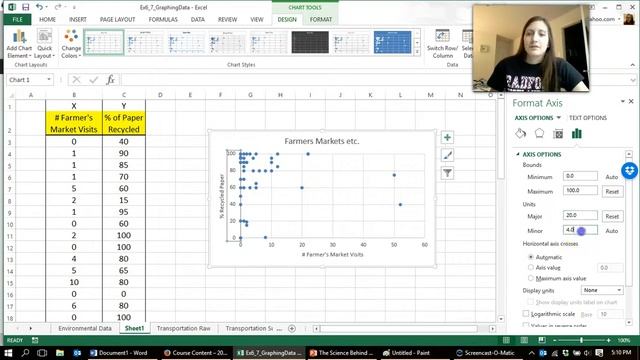
Task: Enable the Logarithmic scale checkbox
Action: click(526, 314)
